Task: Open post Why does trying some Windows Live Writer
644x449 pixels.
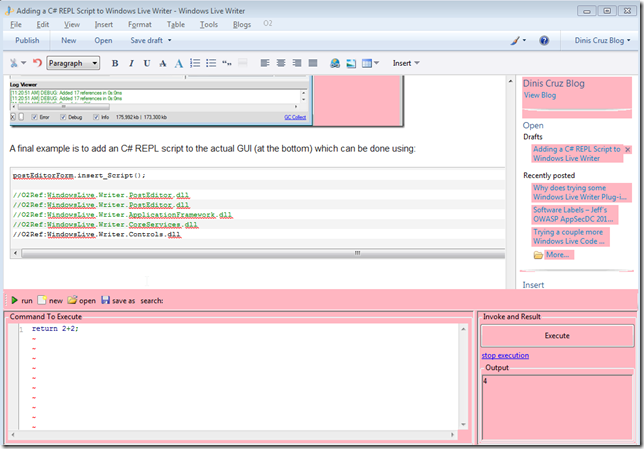Action: pos(580,192)
